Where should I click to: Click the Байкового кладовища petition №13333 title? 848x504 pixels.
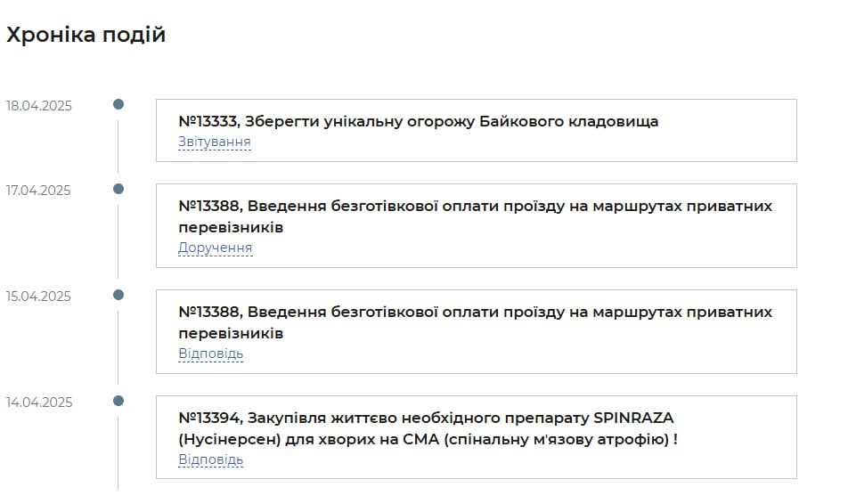tap(418, 121)
